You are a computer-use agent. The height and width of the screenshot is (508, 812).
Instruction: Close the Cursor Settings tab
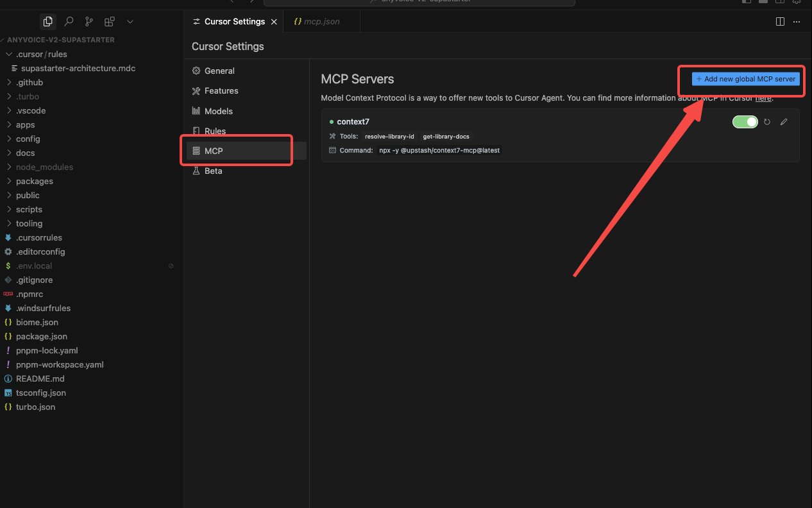click(274, 22)
